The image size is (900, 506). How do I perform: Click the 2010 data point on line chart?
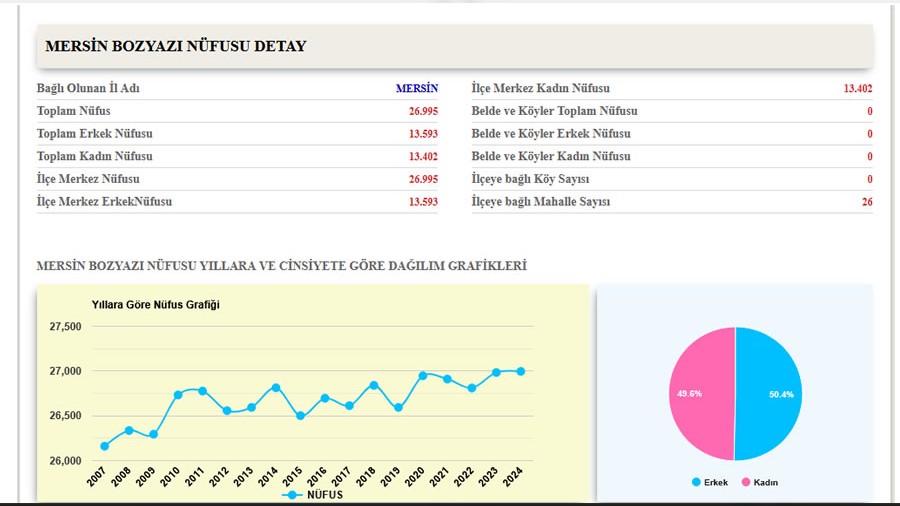pyautogui.click(x=178, y=395)
